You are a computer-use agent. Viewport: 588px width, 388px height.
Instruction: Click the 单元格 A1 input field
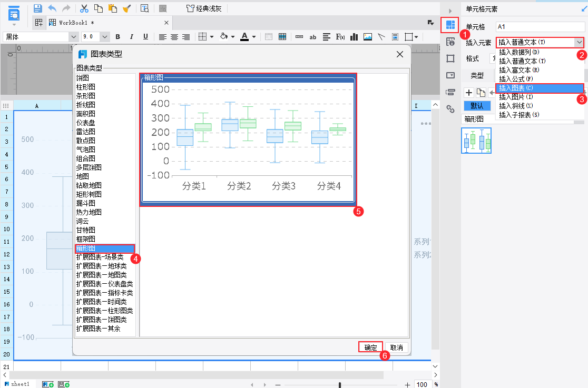540,27
